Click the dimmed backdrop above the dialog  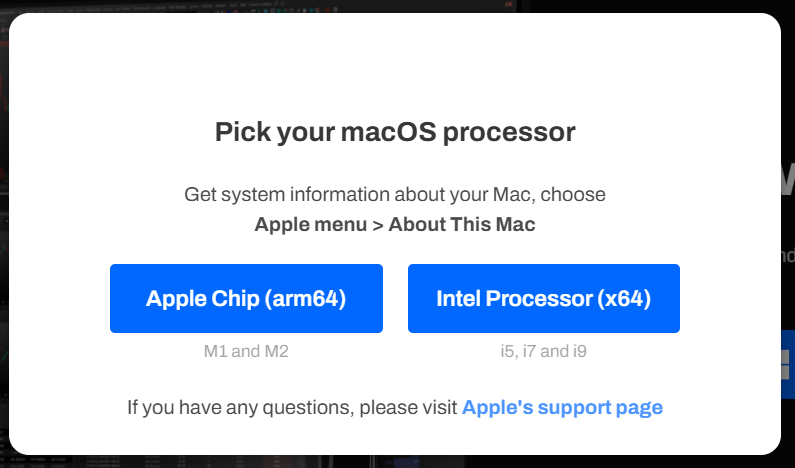pyautogui.click(x=300, y=6)
